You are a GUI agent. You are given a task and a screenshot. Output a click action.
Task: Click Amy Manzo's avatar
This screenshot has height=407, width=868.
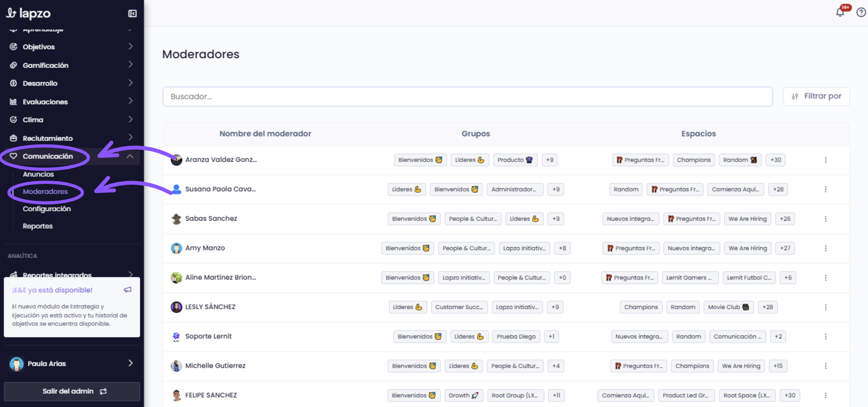click(x=176, y=248)
